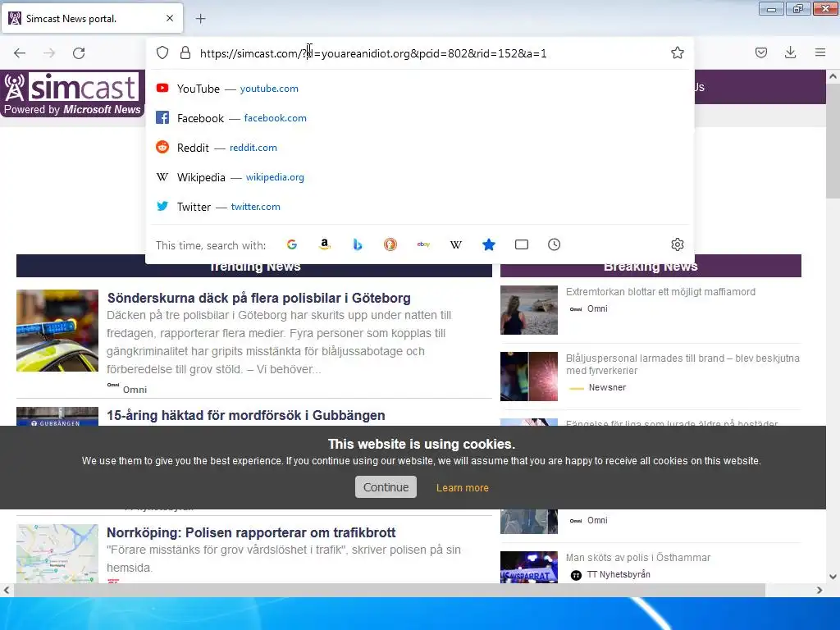Click the vertical scrollbar up arrow
This screenshot has width=840, height=630.
[x=833, y=76]
